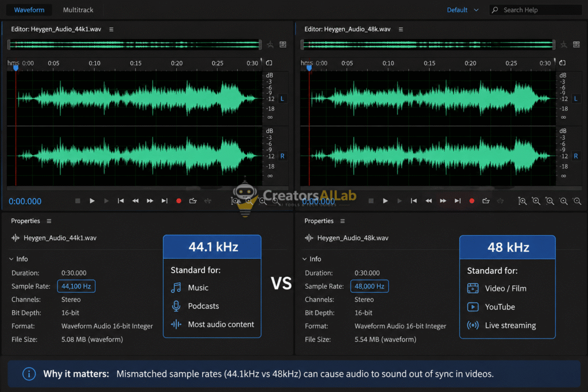Open panel menu for Editor Heygen_Audio_48k.wav
The height and width of the screenshot is (392, 588).
[401, 29]
